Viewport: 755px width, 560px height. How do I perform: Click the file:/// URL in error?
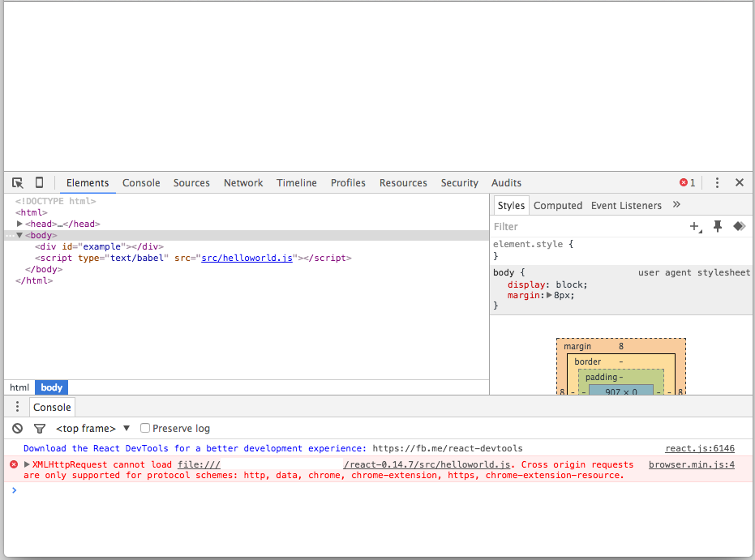tap(199, 464)
